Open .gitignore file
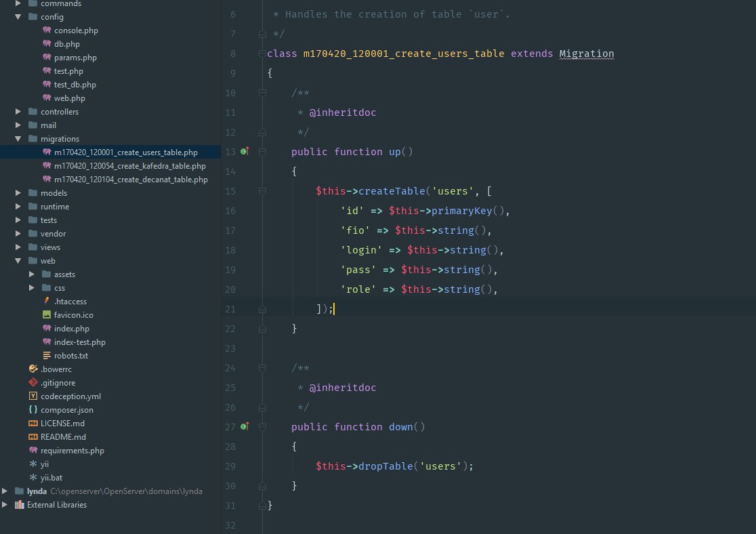 (x=58, y=382)
